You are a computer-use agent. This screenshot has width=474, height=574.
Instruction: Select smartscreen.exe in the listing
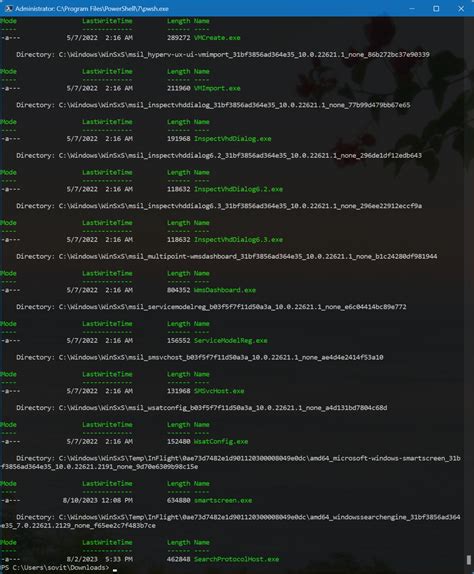(223, 500)
